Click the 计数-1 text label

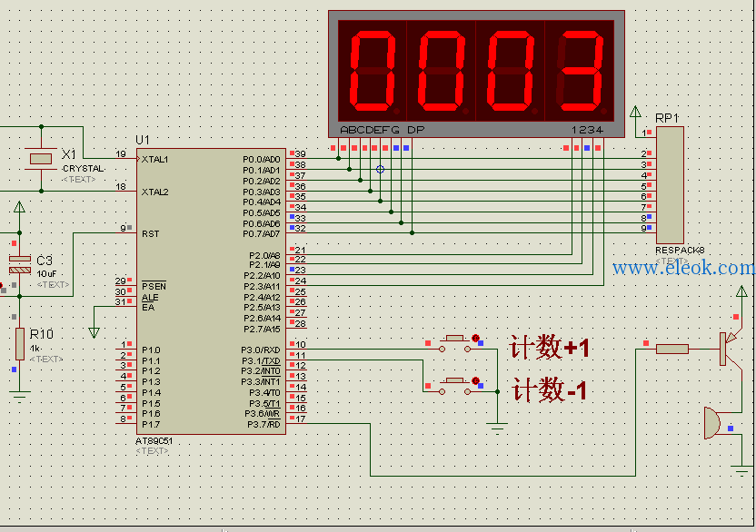click(x=550, y=389)
